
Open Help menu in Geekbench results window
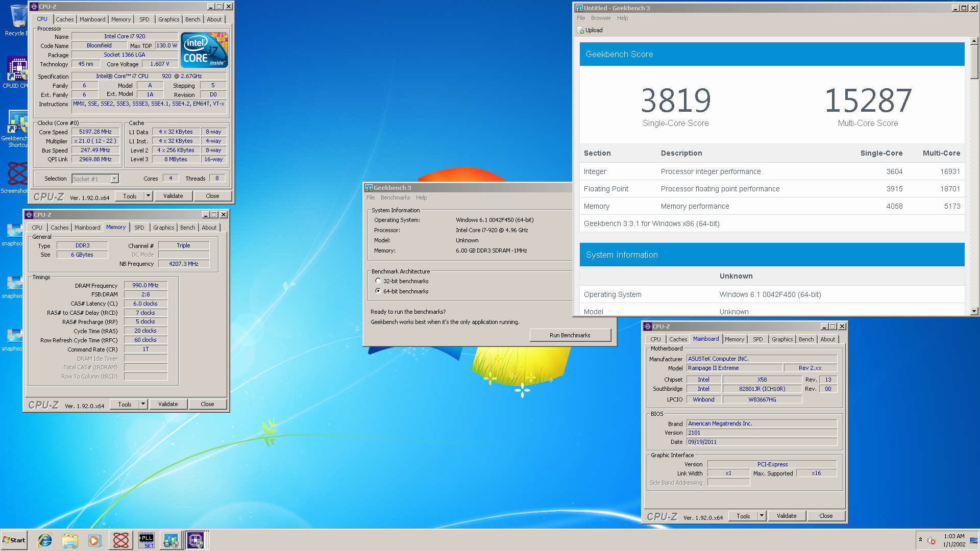pyautogui.click(x=622, y=18)
